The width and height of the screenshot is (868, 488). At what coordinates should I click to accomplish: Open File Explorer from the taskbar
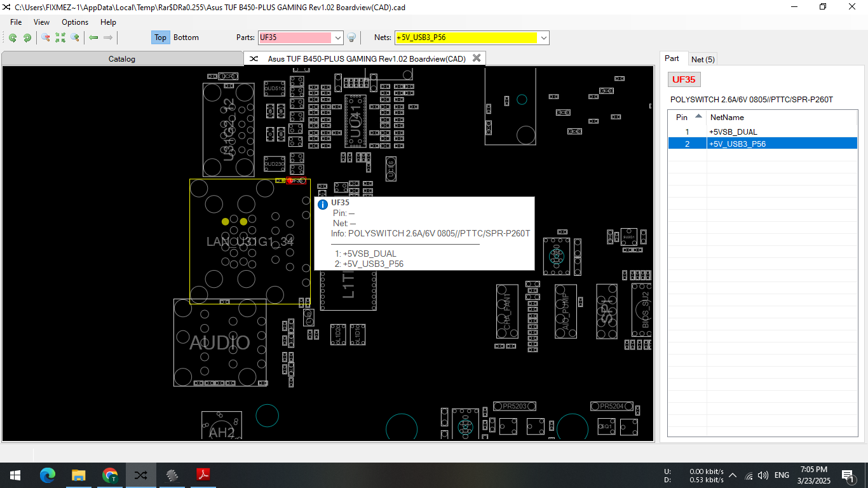point(79,475)
